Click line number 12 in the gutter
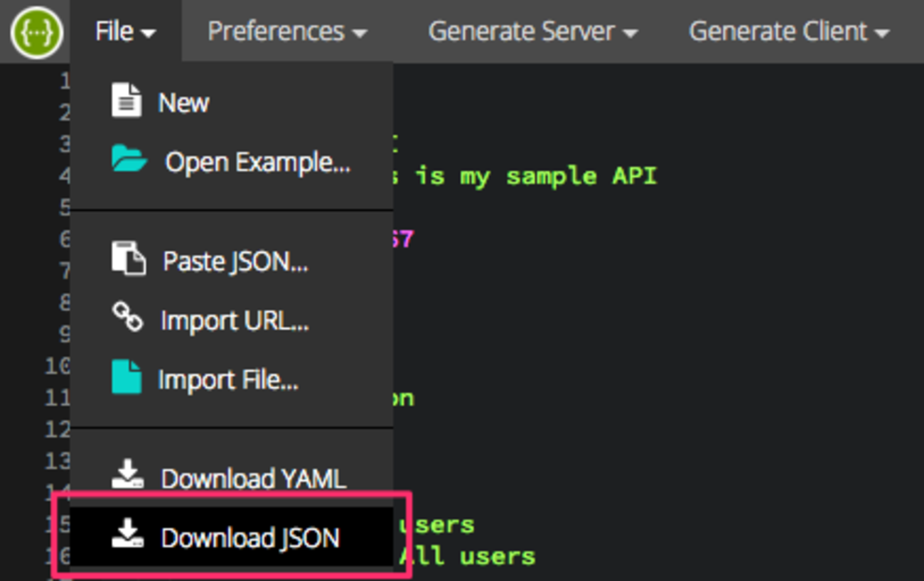 (x=58, y=430)
